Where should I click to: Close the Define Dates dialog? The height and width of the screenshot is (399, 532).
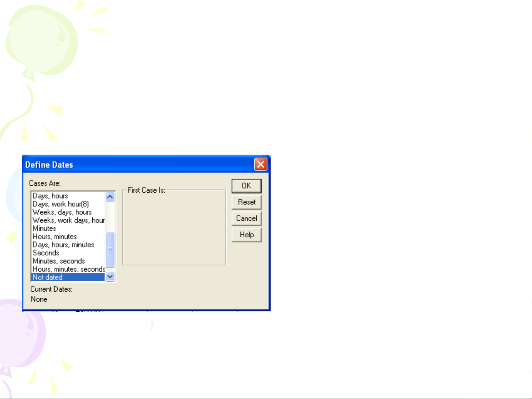(x=261, y=164)
